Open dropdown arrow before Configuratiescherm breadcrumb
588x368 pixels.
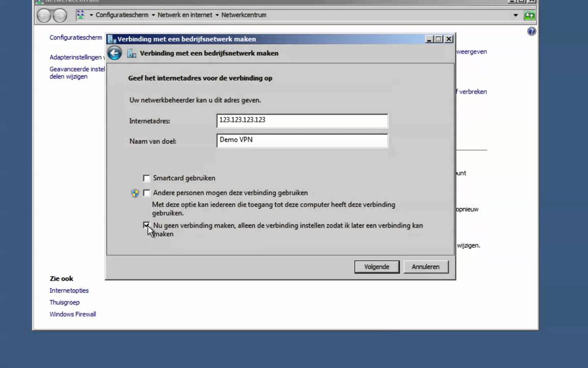tap(91, 15)
